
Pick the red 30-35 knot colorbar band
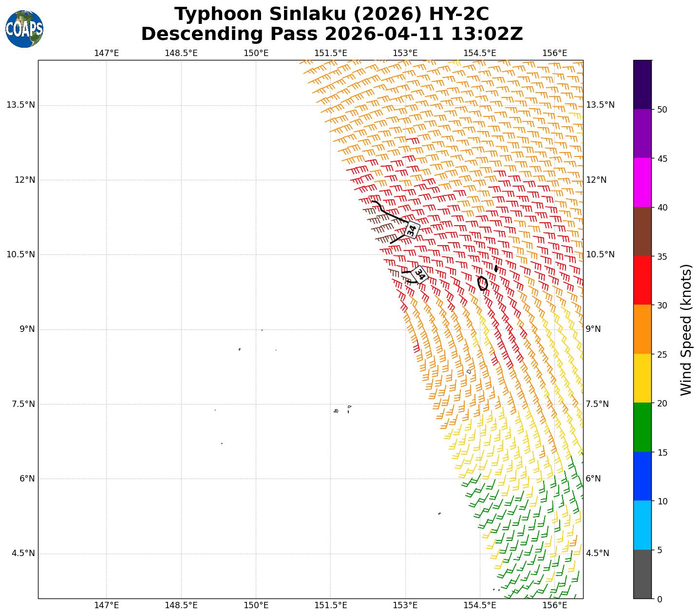click(642, 281)
